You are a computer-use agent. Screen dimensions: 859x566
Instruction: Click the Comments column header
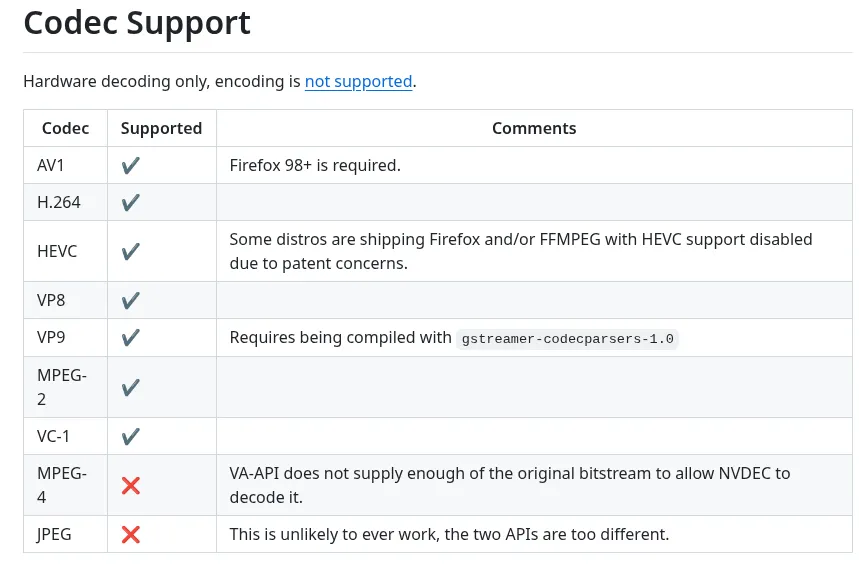tap(534, 128)
